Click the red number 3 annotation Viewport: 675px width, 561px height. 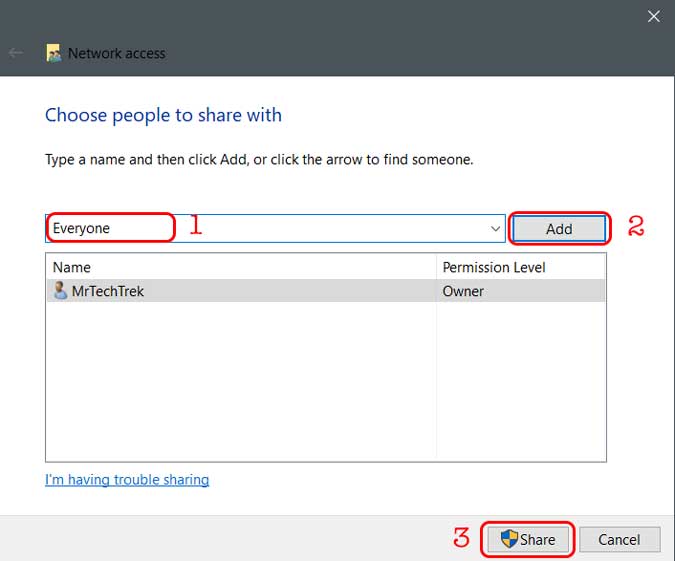[461, 537]
